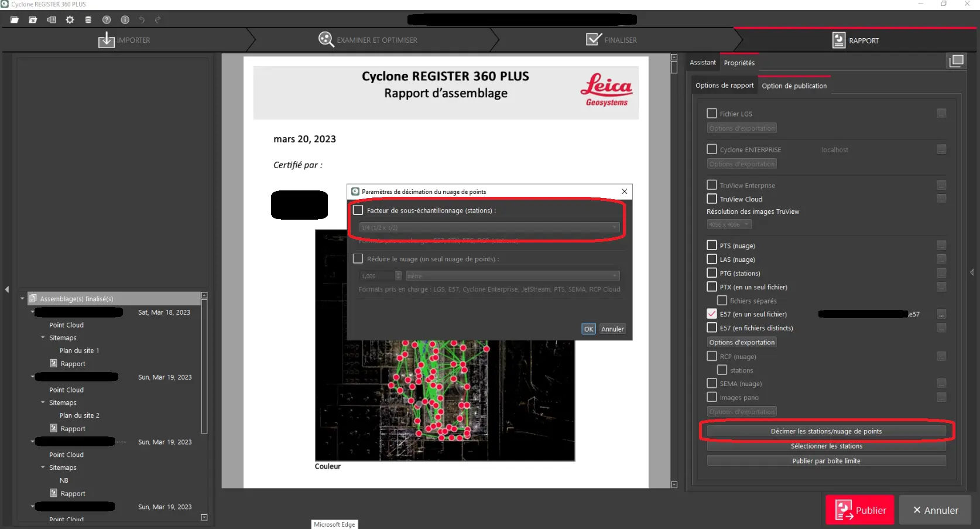The image size is (980, 529).
Task: Check E57 (en fichiers distincts)
Action: coord(712,328)
